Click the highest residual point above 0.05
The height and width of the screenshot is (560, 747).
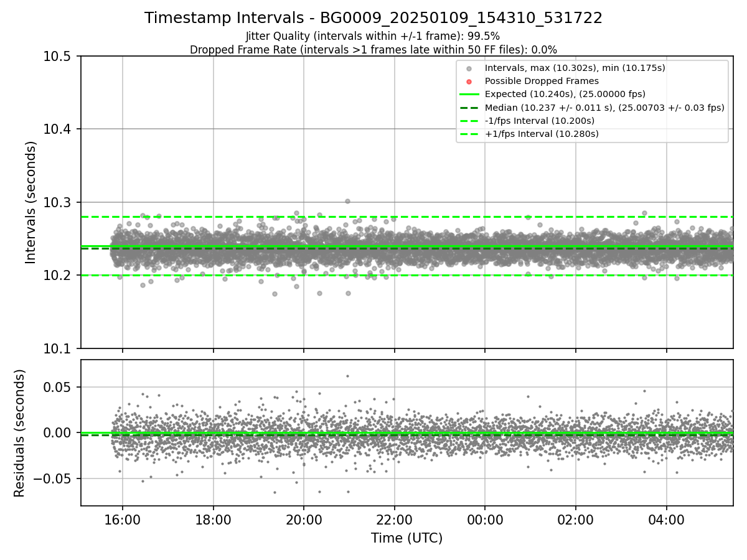[x=347, y=376]
